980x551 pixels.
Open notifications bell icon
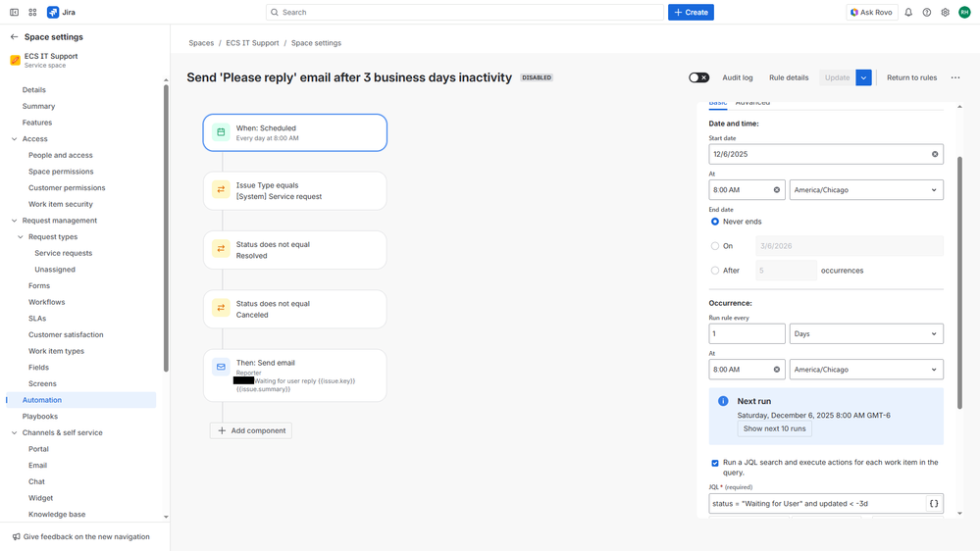point(908,12)
